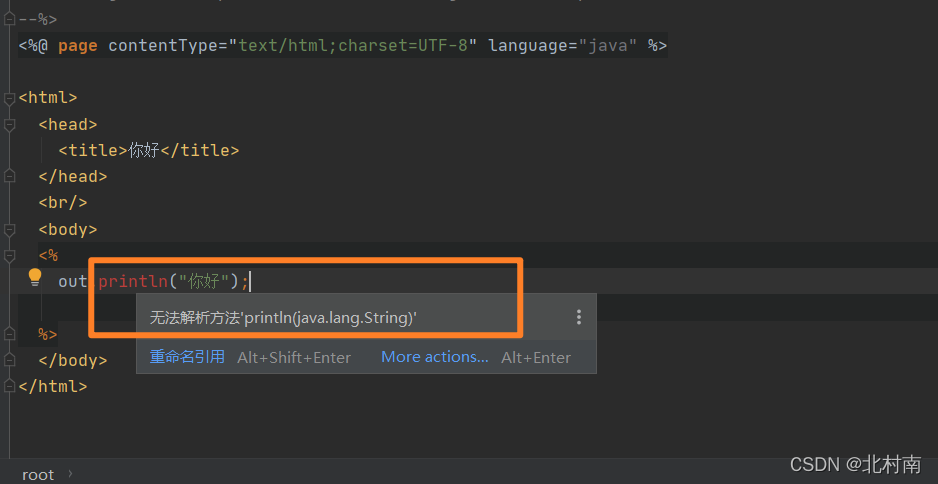Click the closing </head> tag text
This screenshot has width=938, height=484.
[73, 176]
